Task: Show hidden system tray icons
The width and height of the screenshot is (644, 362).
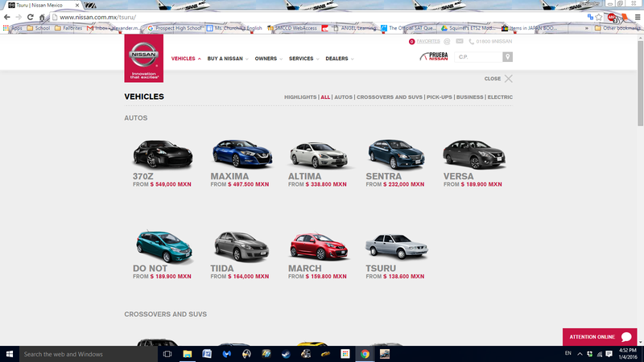Action: click(x=580, y=354)
